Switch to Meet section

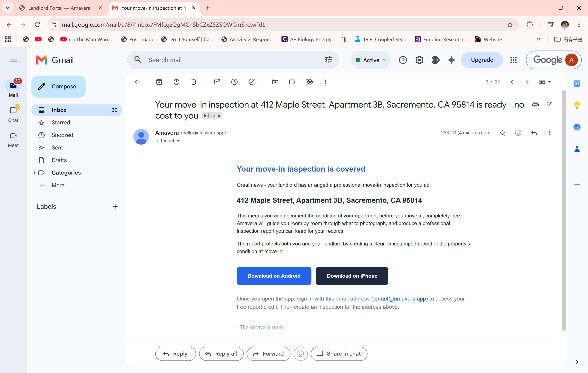(x=13, y=139)
